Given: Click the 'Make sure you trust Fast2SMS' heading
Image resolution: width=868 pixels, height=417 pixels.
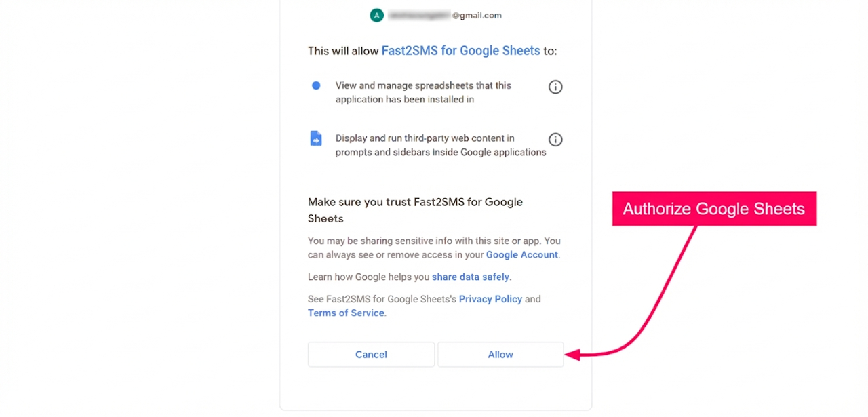Looking at the screenshot, I should coord(415,210).
